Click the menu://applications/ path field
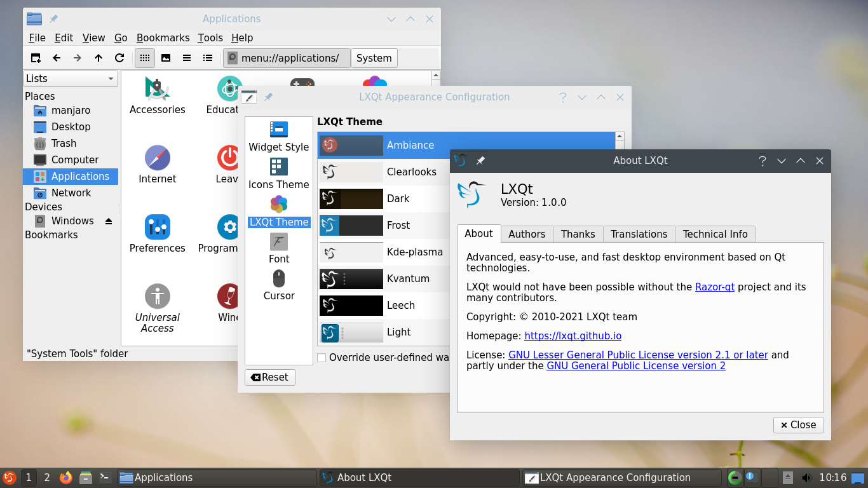The width and height of the screenshot is (868, 488). 287,58
